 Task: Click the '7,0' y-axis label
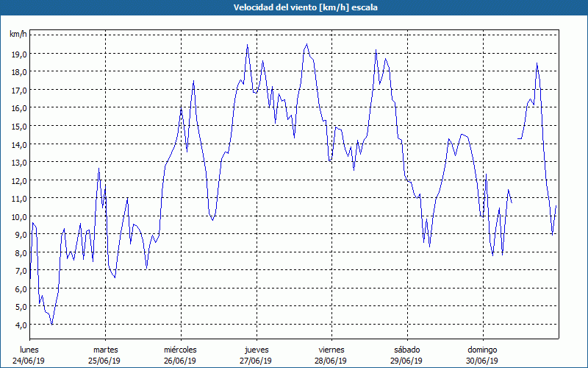[21, 272]
